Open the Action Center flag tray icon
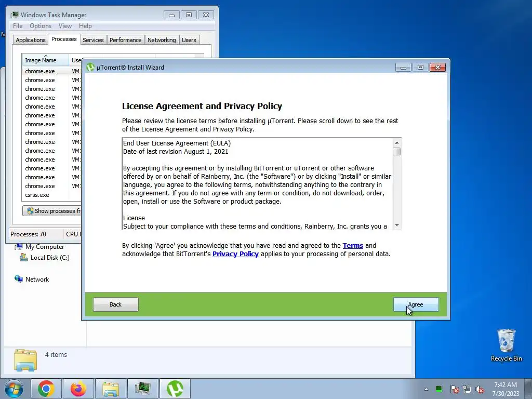The image size is (532, 399). tap(454, 389)
